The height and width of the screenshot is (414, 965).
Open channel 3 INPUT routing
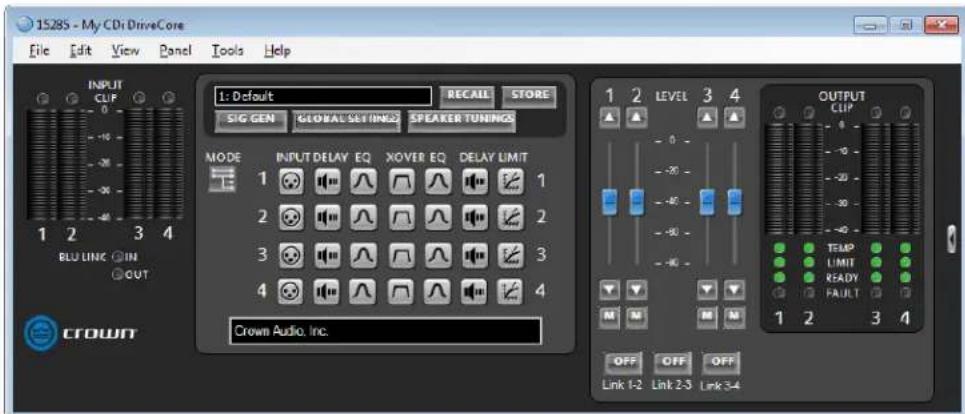point(291,253)
